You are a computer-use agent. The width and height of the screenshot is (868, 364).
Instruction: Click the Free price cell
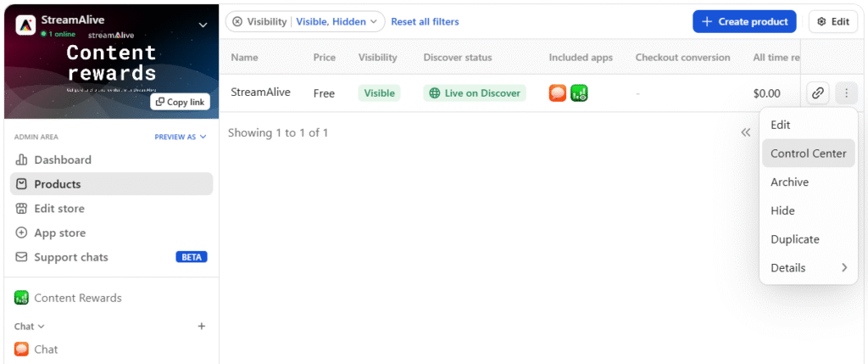pos(324,93)
